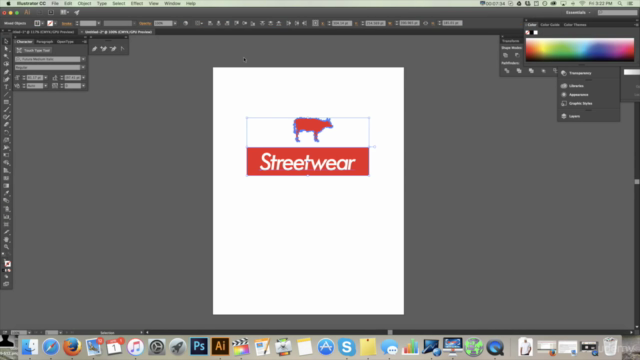
Task: Click Minus Front shape mode icon
Action: click(517, 55)
